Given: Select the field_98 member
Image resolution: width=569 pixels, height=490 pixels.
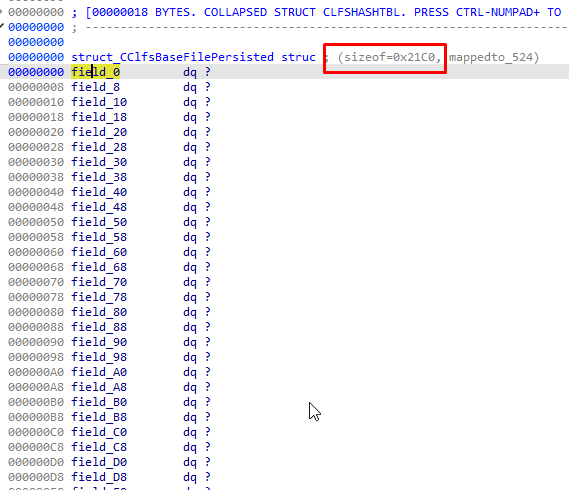Looking at the screenshot, I should (99, 357).
